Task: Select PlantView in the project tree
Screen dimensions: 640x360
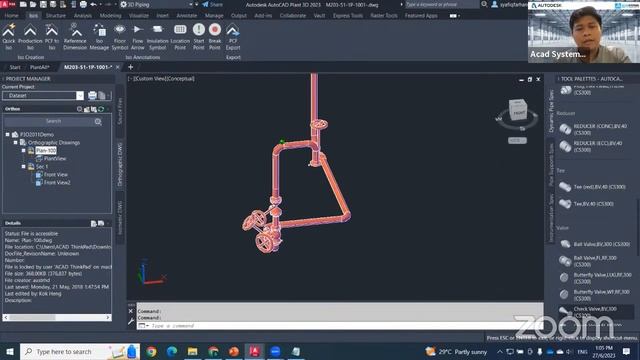Action: tap(55, 158)
